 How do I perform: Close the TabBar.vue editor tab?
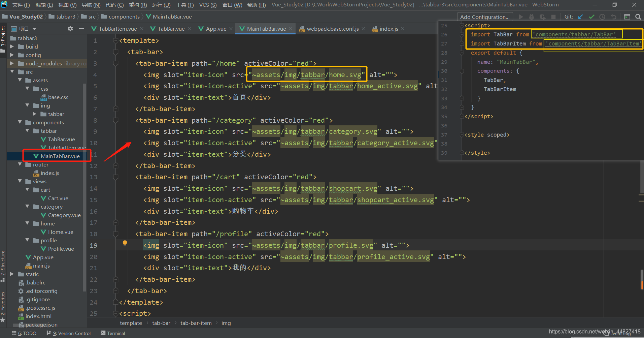pos(190,29)
